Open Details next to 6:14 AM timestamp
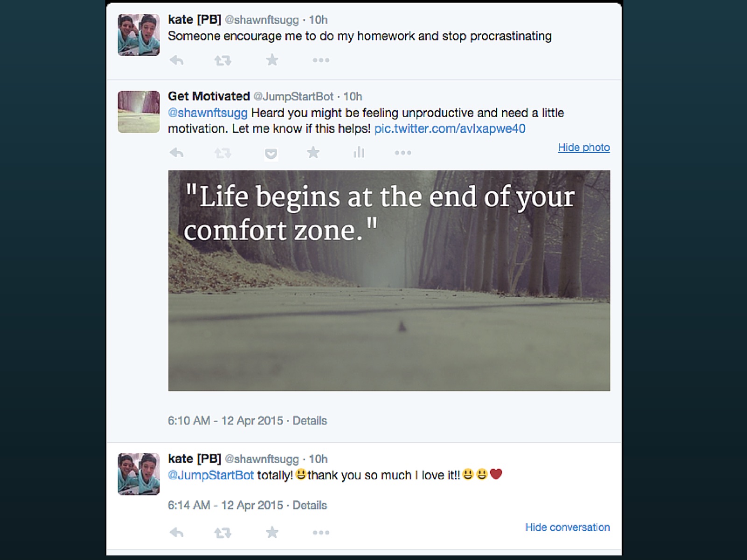 (x=310, y=505)
